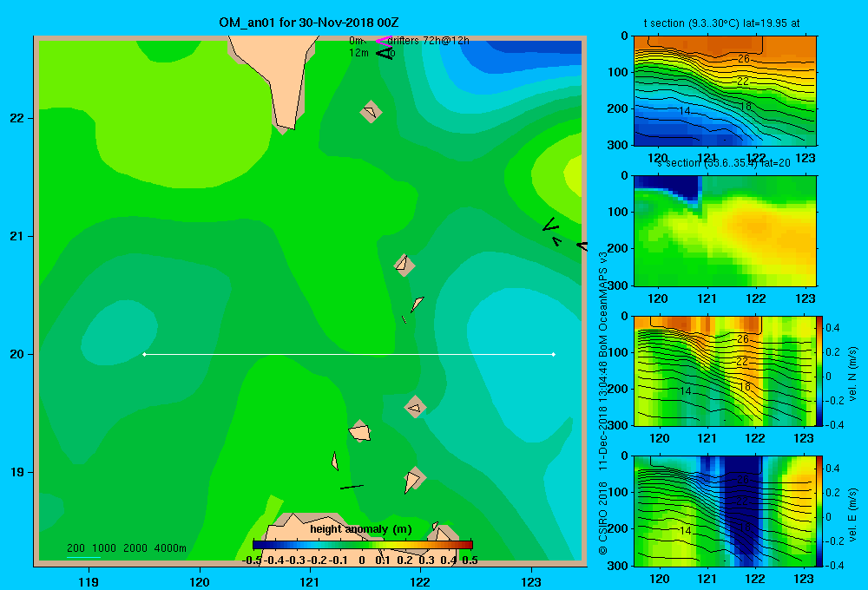868x590 pixels.
Task: Click latitude label 22 on main map
Action: [16, 119]
